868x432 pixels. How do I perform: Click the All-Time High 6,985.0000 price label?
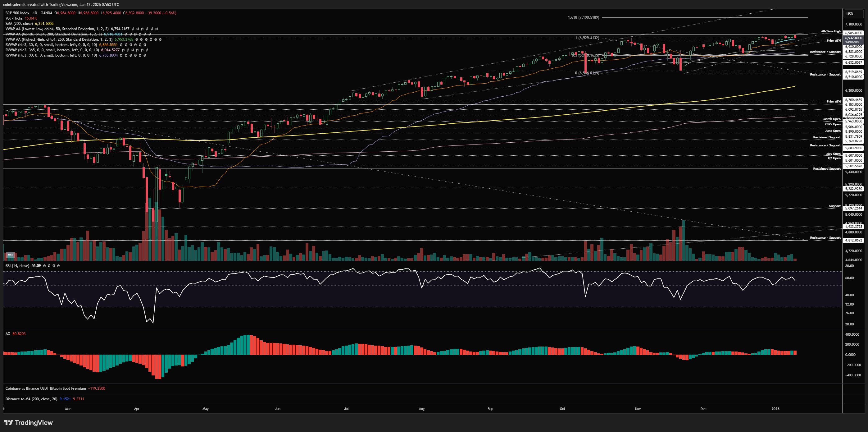pyautogui.click(x=853, y=33)
